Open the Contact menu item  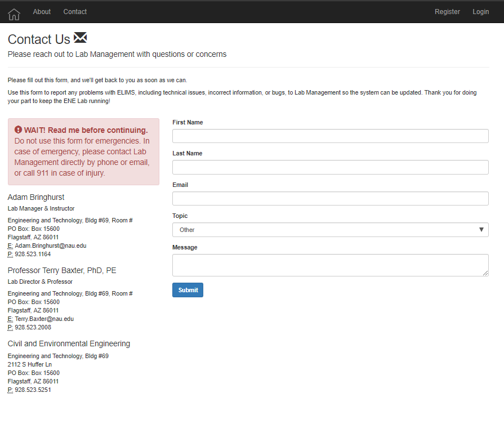tap(75, 12)
